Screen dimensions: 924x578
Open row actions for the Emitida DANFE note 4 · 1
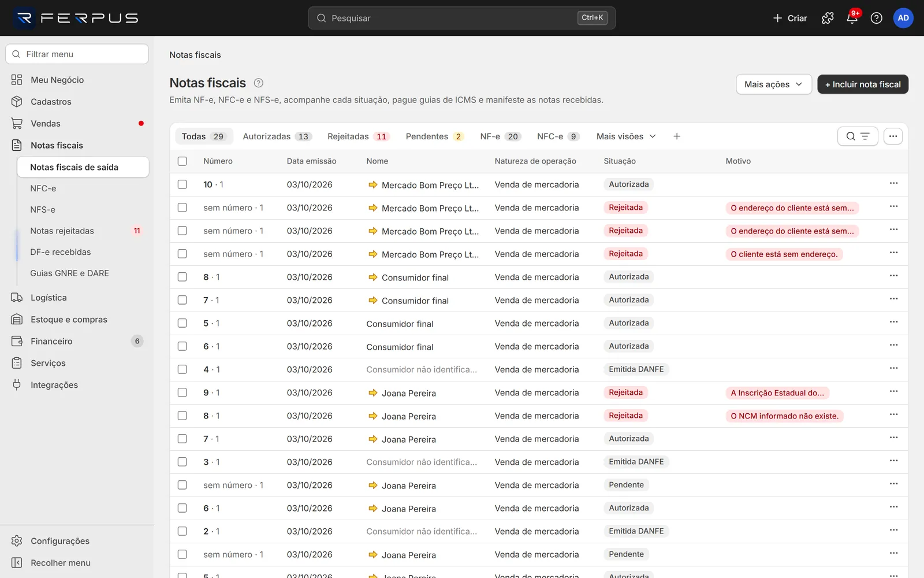click(893, 369)
